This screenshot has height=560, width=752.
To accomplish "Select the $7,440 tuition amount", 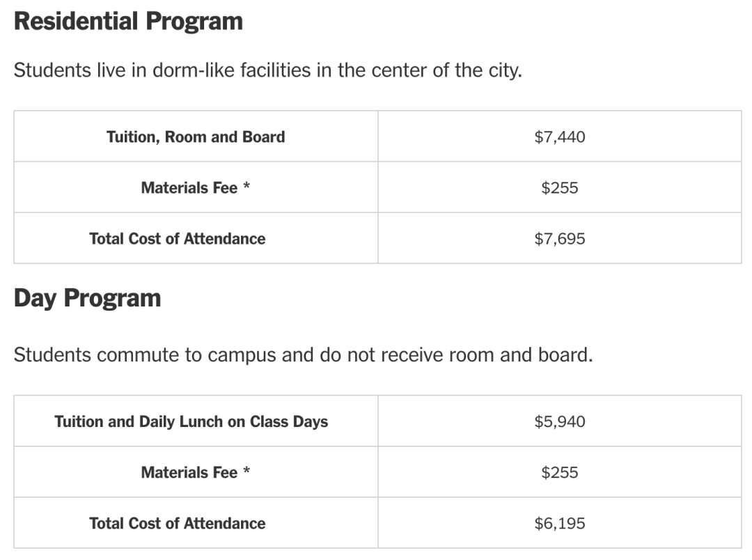I will coord(559,137).
